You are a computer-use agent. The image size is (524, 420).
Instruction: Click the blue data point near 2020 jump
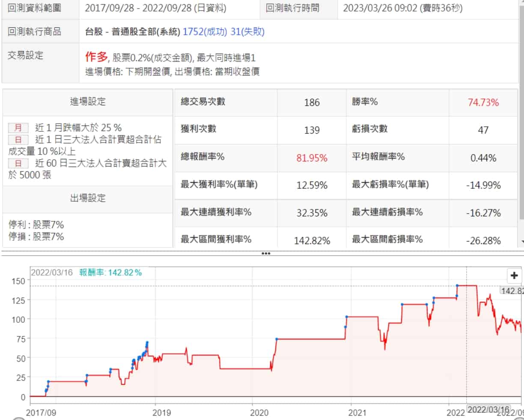pyautogui.click(x=277, y=339)
